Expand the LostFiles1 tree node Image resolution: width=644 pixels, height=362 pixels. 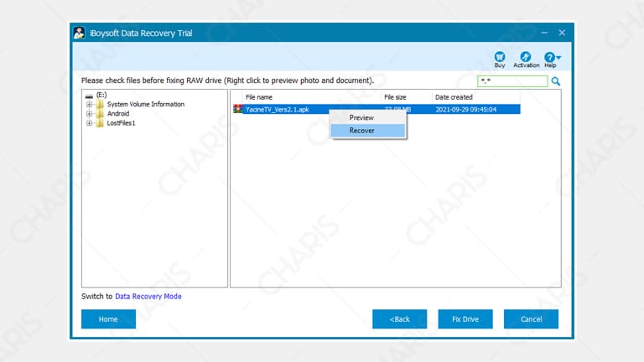pos(89,123)
